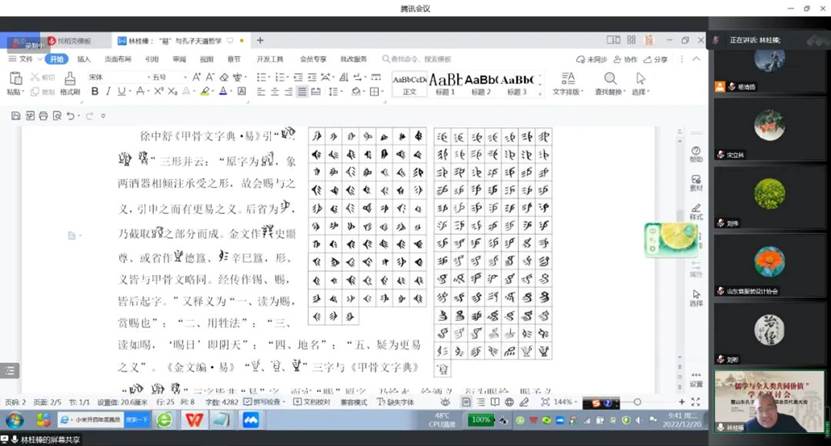This screenshot has width=831, height=446.
Task: Toggle center paragraph alignment
Action: (274, 91)
